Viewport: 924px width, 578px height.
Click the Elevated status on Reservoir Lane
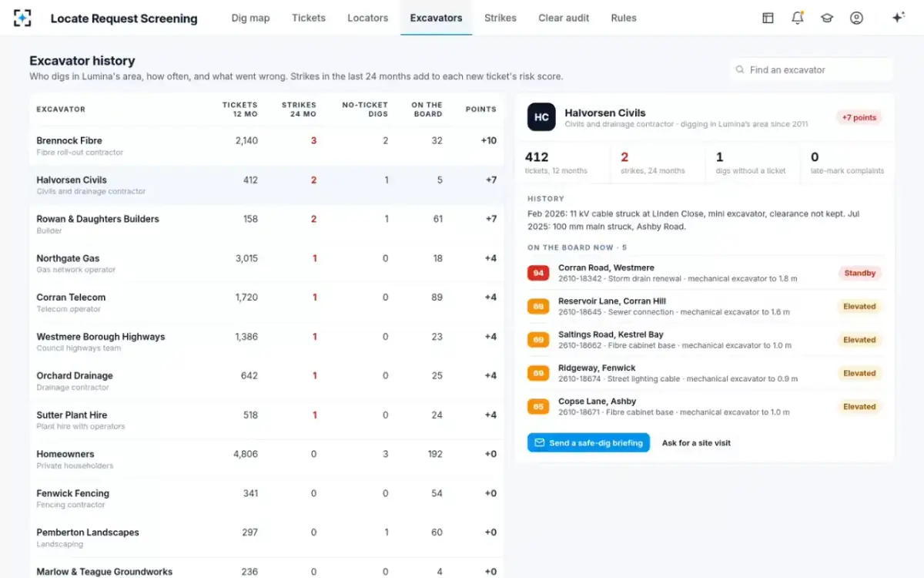(x=859, y=307)
